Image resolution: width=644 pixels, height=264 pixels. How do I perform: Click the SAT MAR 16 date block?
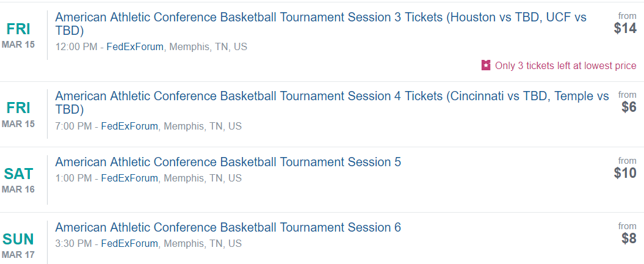coord(18,180)
